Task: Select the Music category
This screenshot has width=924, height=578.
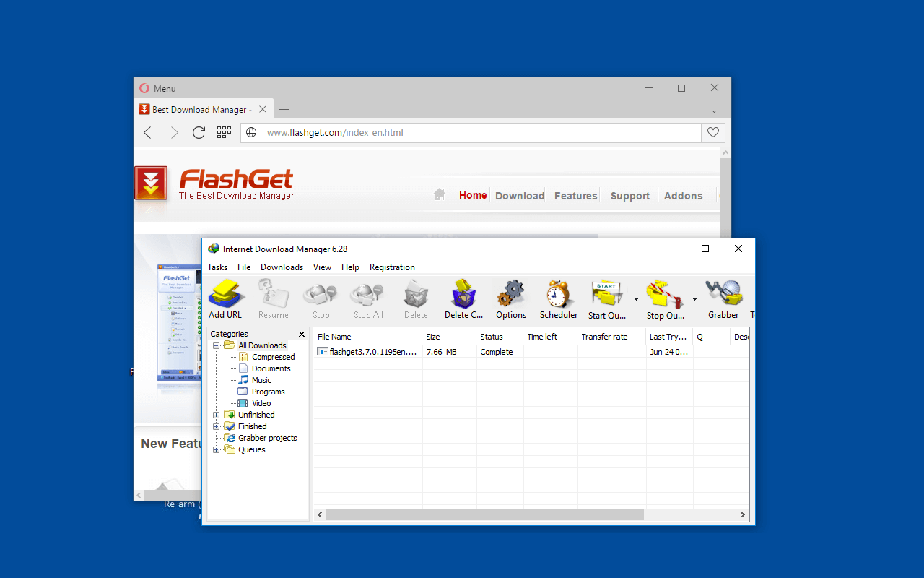Action: pyautogui.click(x=261, y=380)
